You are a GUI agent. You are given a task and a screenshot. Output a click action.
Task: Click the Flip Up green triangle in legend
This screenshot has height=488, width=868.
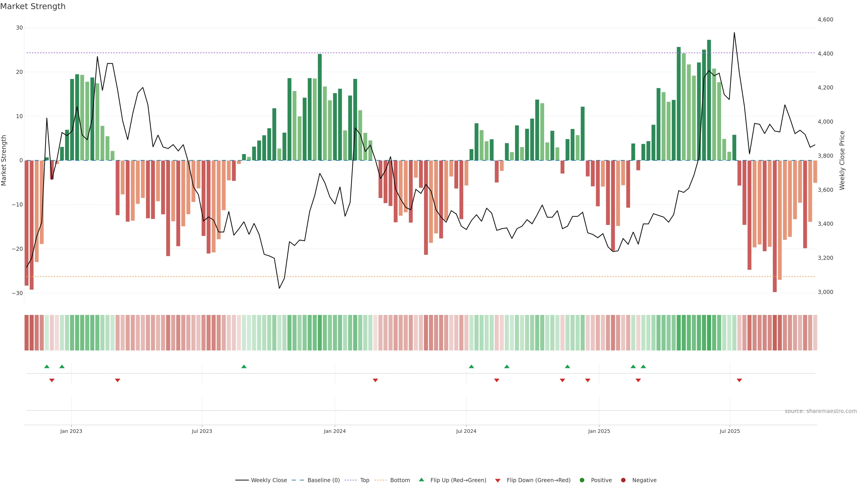click(421, 480)
